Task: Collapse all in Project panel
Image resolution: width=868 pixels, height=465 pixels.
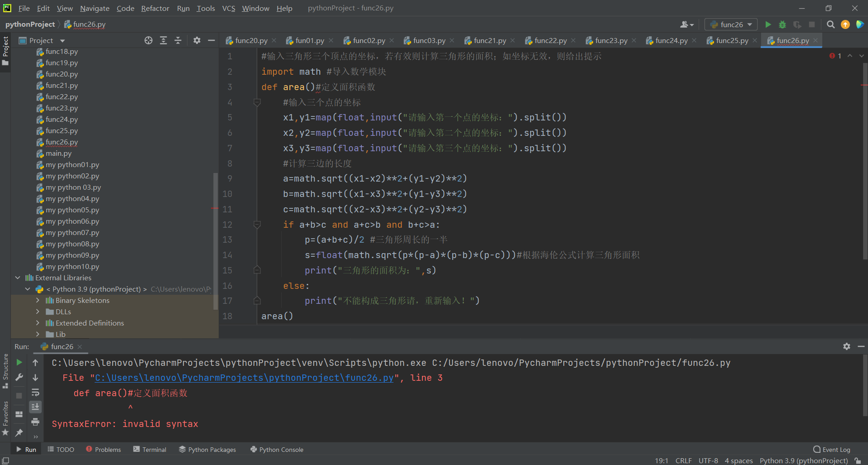Action: (x=178, y=40)
